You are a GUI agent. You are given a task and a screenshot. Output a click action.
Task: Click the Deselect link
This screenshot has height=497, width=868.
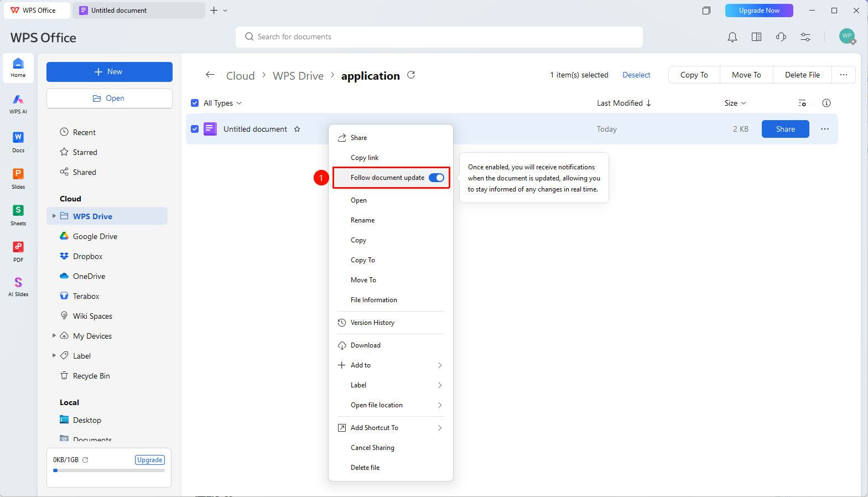(x=636, y=75)
